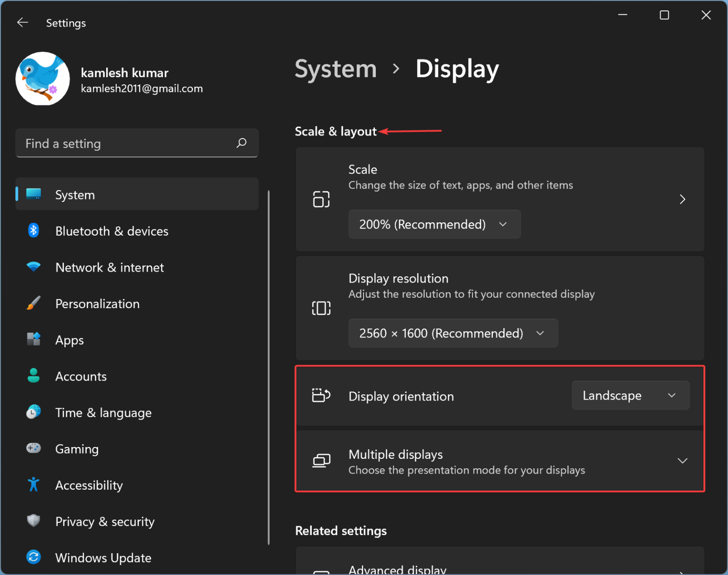Select Bluetooth & devices in the sidebar
Screen dimensions: 728x575
click(x=112, y=231)
